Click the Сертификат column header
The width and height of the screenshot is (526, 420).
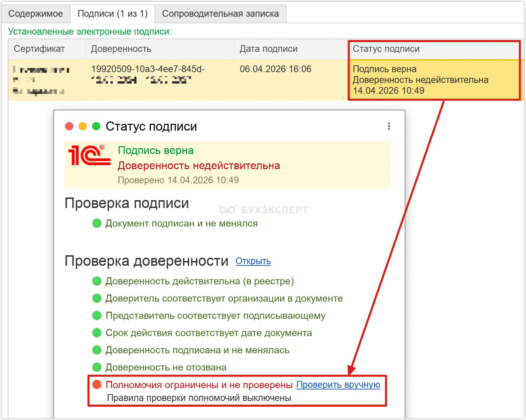click(47, 49)
